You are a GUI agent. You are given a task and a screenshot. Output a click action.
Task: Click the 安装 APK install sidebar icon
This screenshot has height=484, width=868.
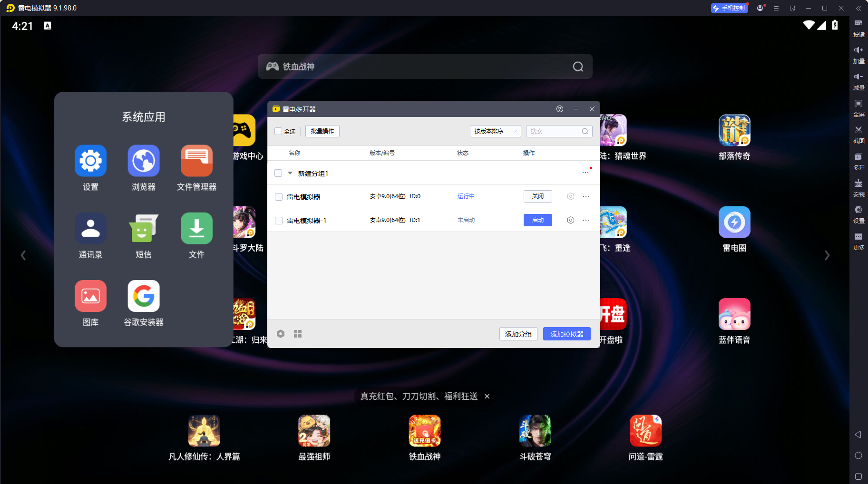tap(858, 188)
